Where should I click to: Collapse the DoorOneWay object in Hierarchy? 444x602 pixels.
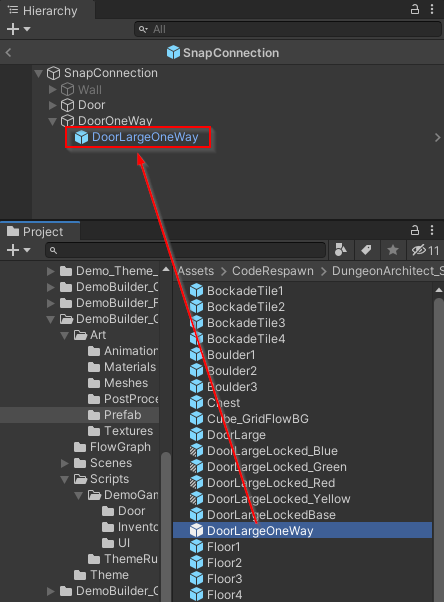point(53,121)
